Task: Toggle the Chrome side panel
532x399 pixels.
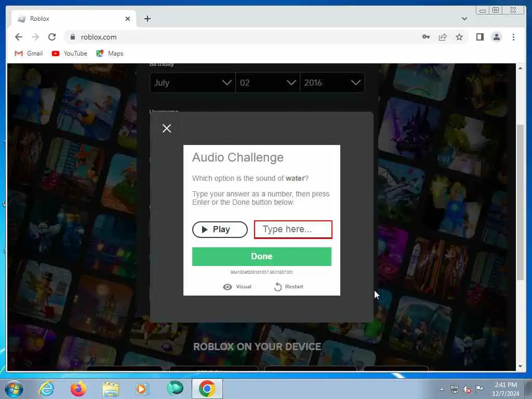Action: tap(480, 37)
